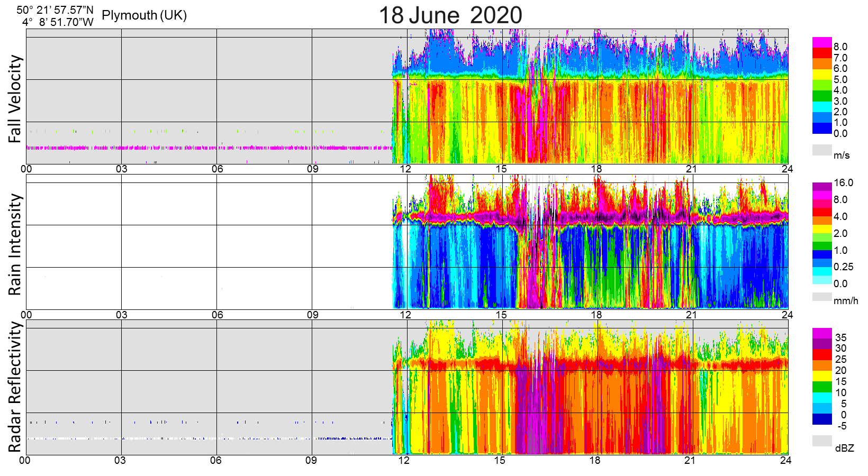Click the "16.0" value in Rain Intensity legend
Screen dimensions: 868x476
844,183
